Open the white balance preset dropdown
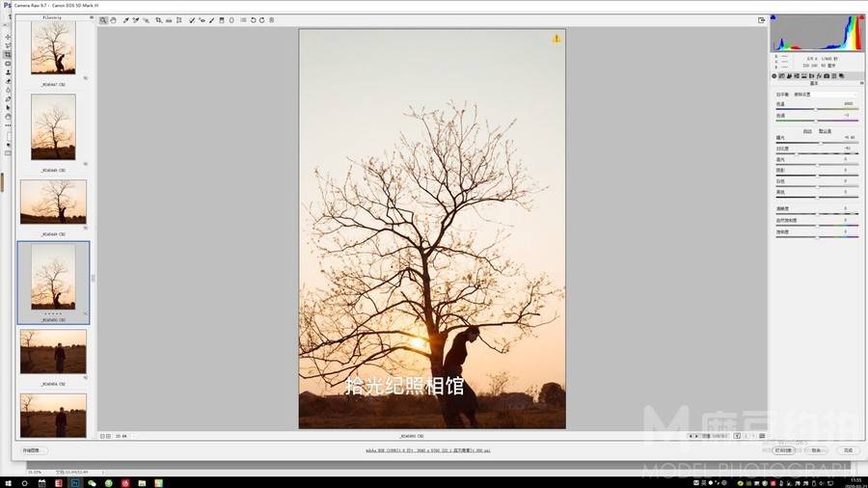 825,95
